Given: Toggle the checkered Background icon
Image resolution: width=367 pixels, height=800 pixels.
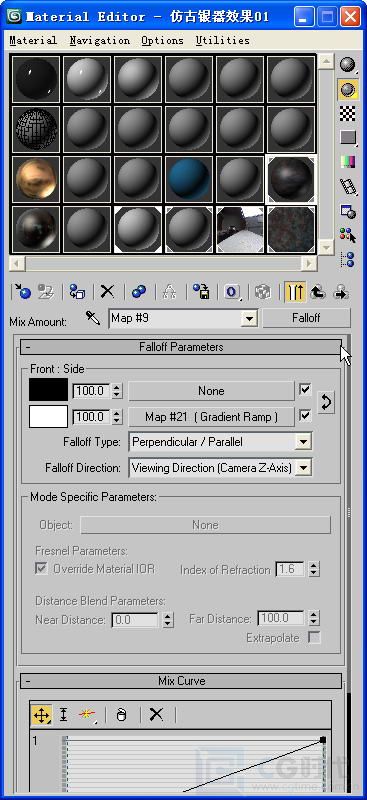Looking at the screenshot, I should tap(348, 113).
